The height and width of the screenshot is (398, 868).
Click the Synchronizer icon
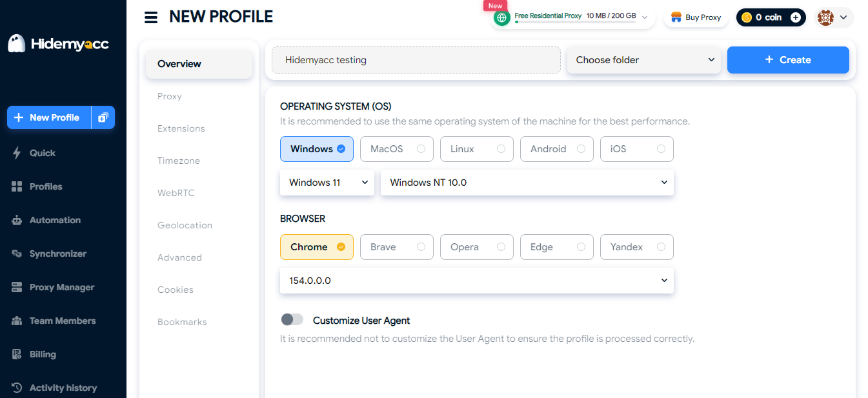point(17,254)
